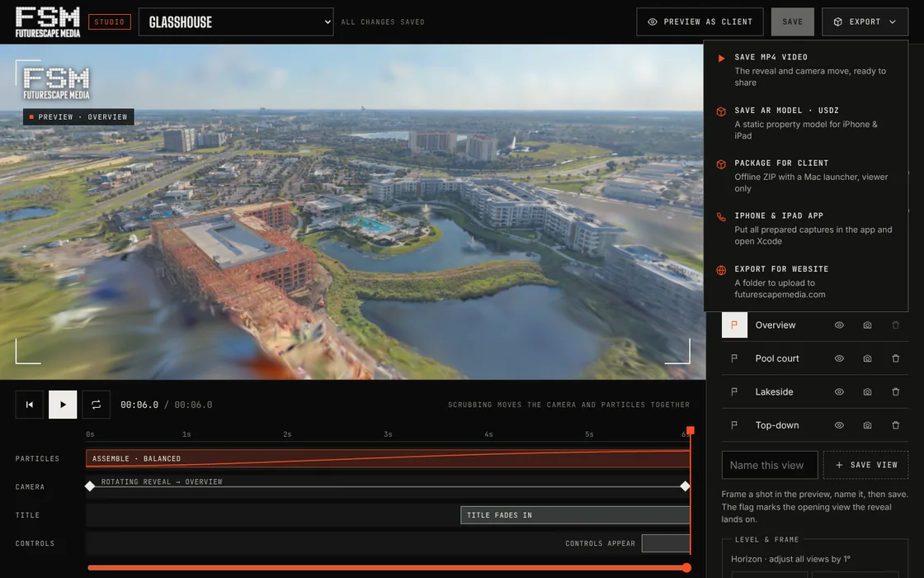Image resolution: width=924 pixels, height=578 pixels.
Task: Click the skip-to-start playback button
Action: (x=30, y=405)
